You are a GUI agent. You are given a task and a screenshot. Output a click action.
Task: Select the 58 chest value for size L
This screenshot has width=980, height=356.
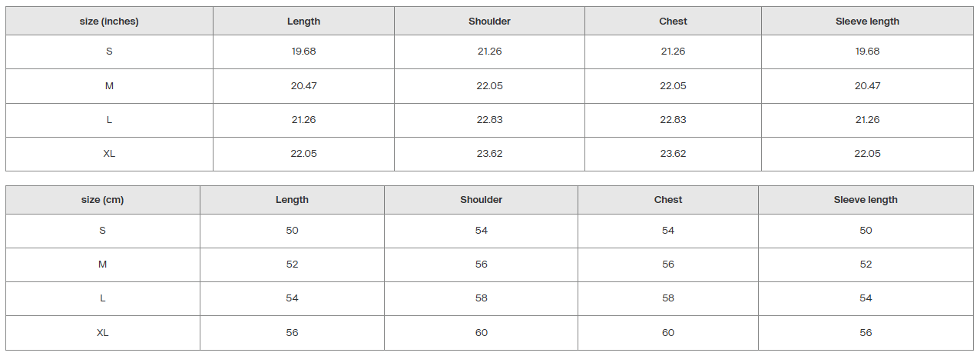pyautogui.click(x=668, y=298)
